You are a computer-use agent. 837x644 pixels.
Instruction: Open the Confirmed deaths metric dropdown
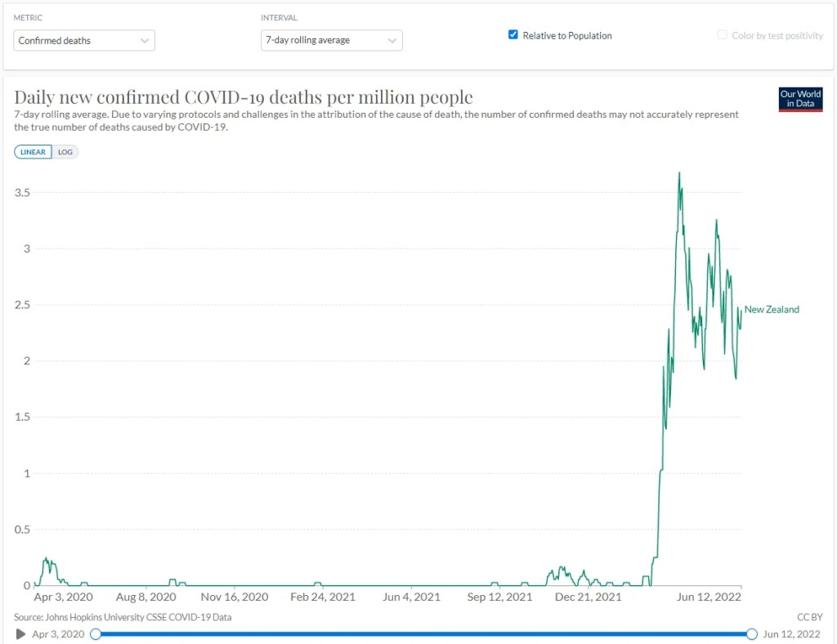tap(84, 41)
